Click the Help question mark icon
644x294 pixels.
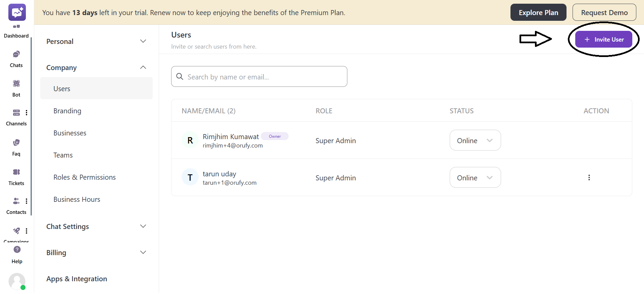coord(17,250)
